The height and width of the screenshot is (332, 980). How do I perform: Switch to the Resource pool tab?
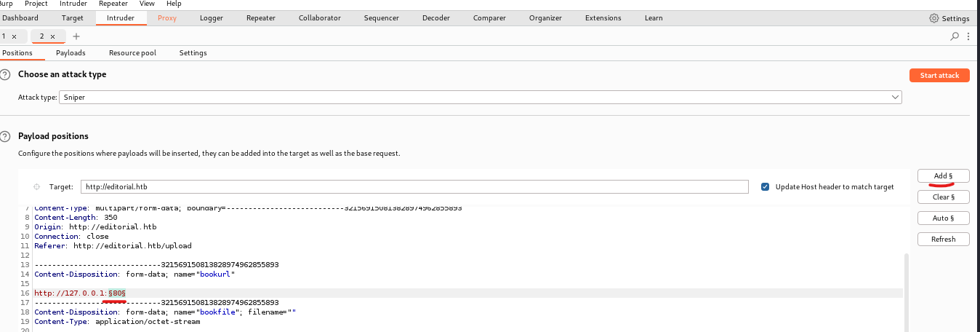(x=132, y=53)
